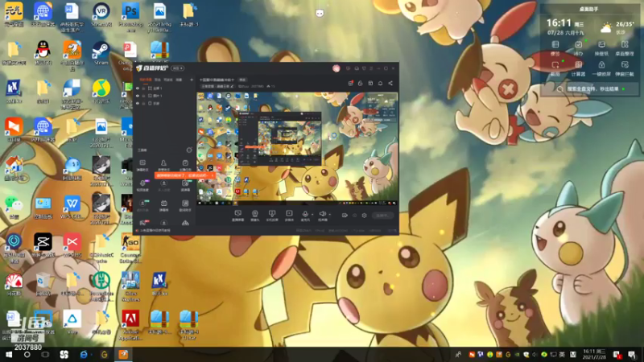Viewport: 644px width, 362px height.
Task: Click search box in desktop assistant widget
Action: (591, 88)
